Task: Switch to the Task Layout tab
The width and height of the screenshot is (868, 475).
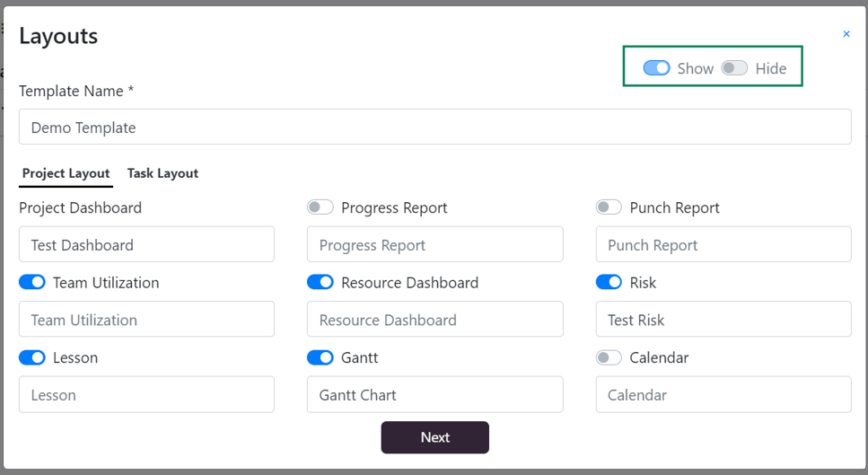Action: coord(162,173)
